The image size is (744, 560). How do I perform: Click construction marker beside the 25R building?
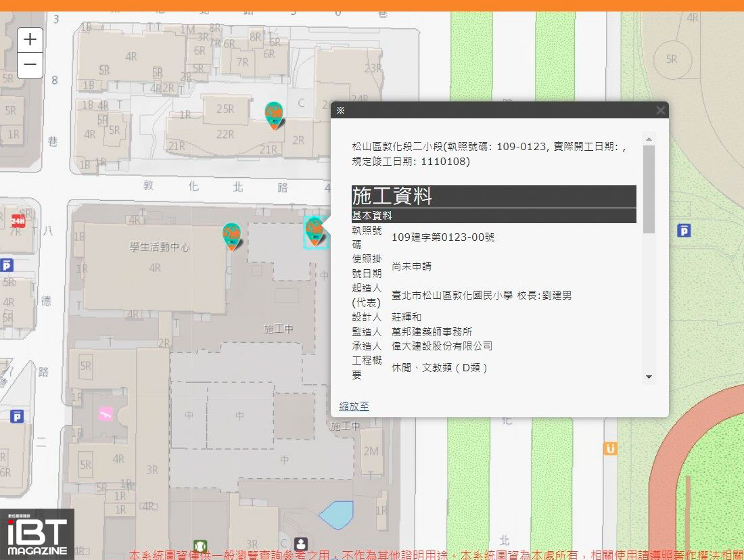click(x=274, y=114)
